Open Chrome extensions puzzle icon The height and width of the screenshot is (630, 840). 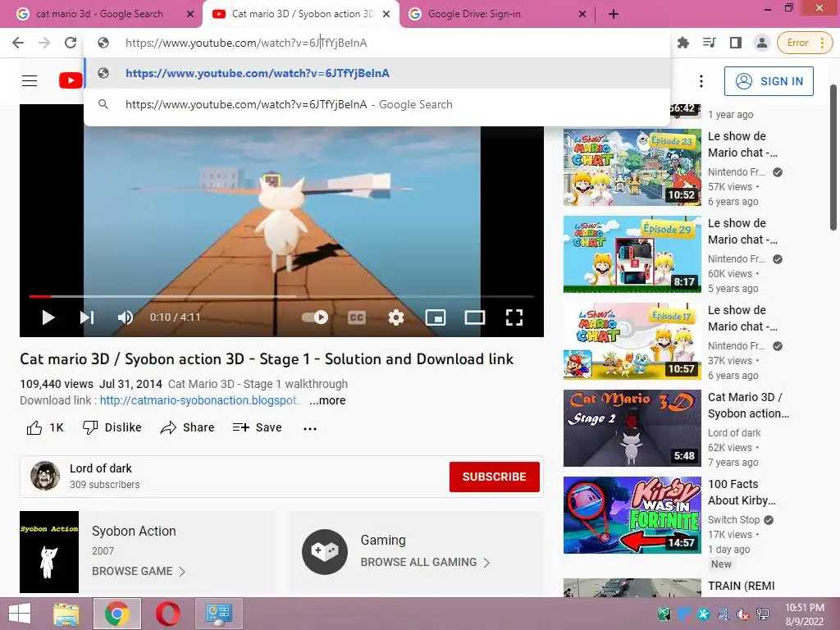click(x=683, y=43)
